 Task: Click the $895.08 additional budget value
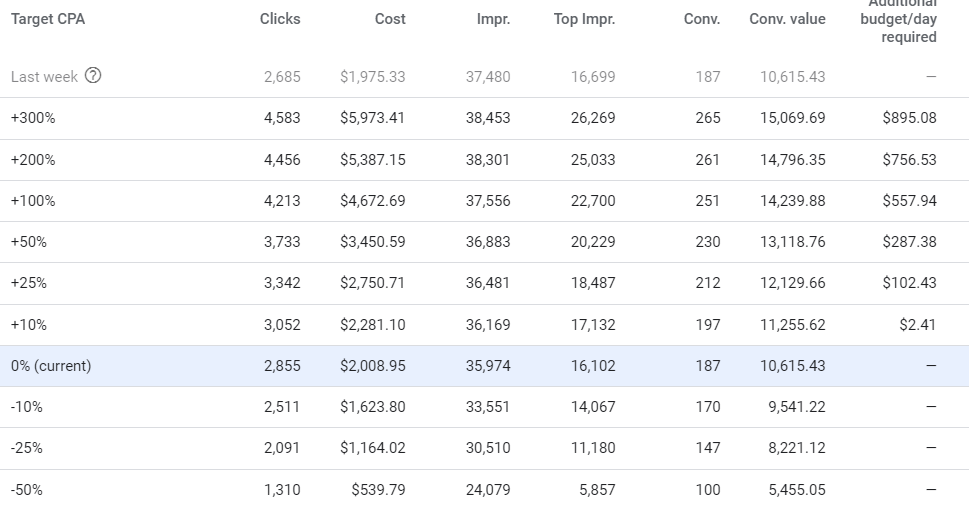[x=909, y=118]
